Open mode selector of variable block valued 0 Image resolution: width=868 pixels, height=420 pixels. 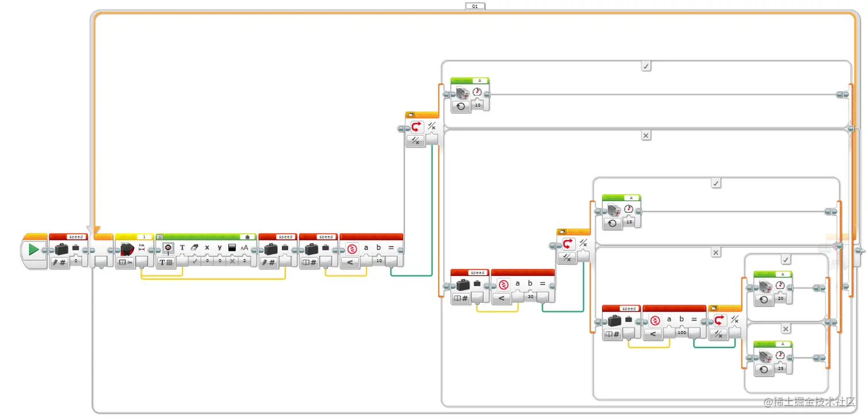coord(60,262)
